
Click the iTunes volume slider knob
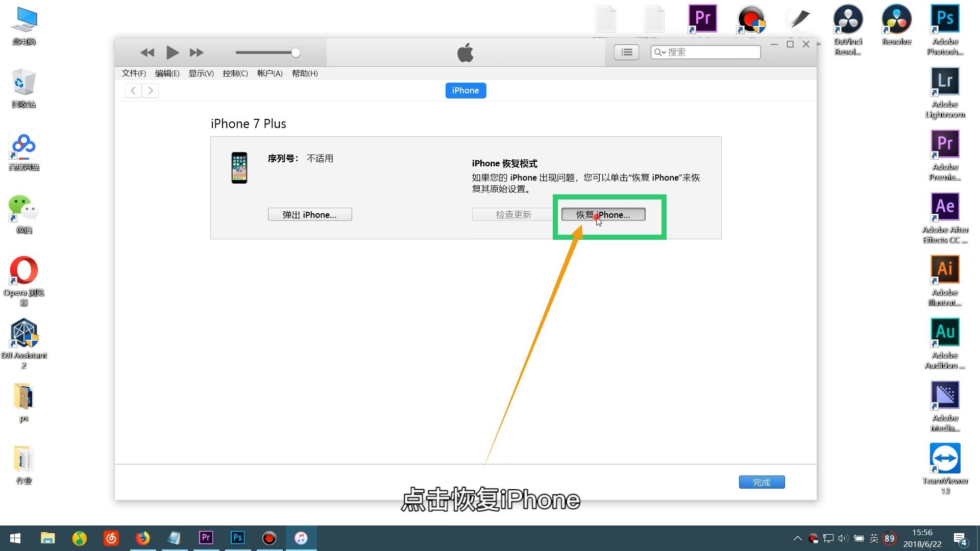[x=296, y=52]
